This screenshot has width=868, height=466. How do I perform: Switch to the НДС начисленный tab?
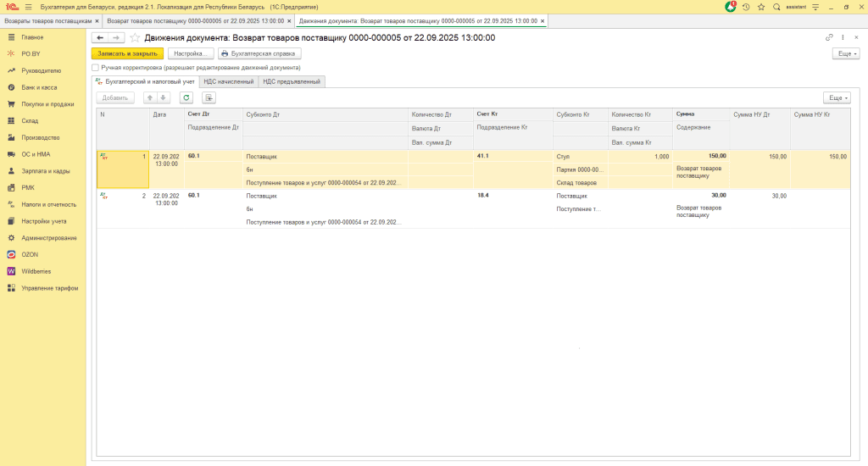coord(229,81)
